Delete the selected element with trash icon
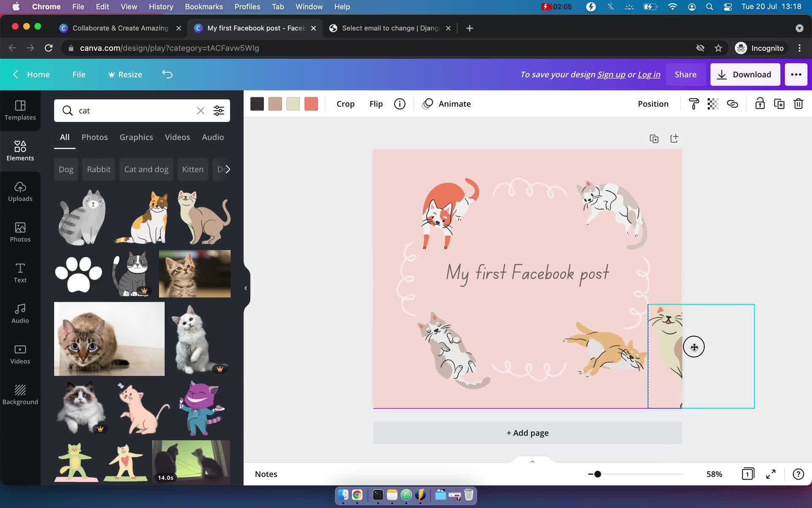812x508 pixels. pos(798,104)
